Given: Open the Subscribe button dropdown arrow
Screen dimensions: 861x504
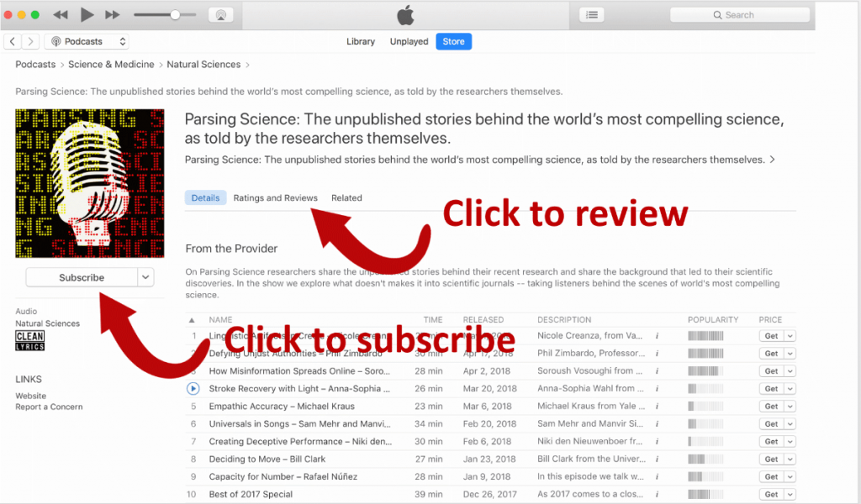Looking at the screenshot, I should point(145,277).
